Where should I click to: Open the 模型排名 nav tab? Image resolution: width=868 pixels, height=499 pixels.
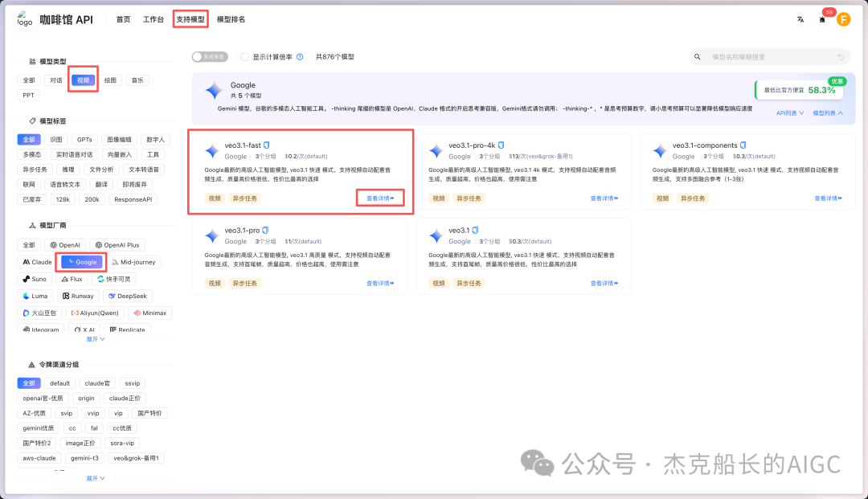tap(231, 19)
